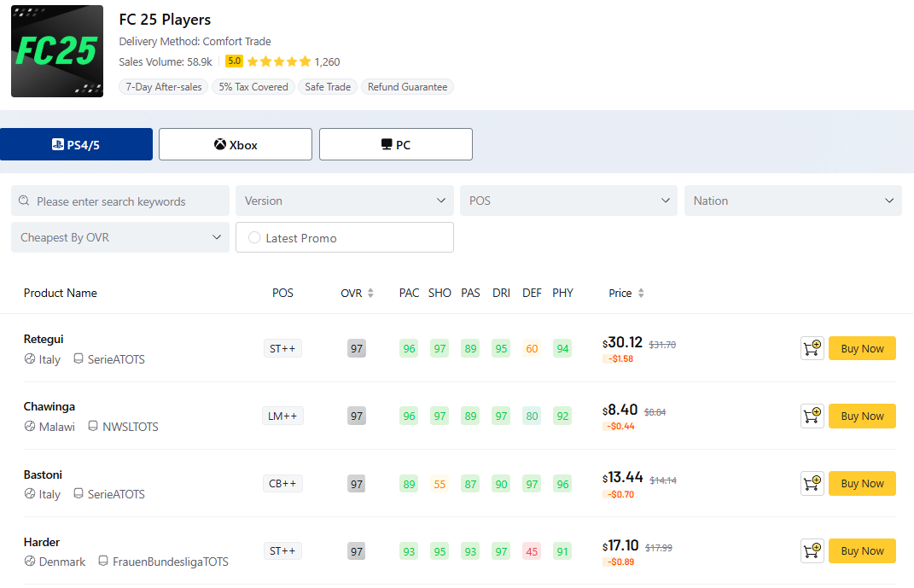Click the Bastoni product name
Screen dimensions: 914x588
pyautogui.click(x=44, y=474)
